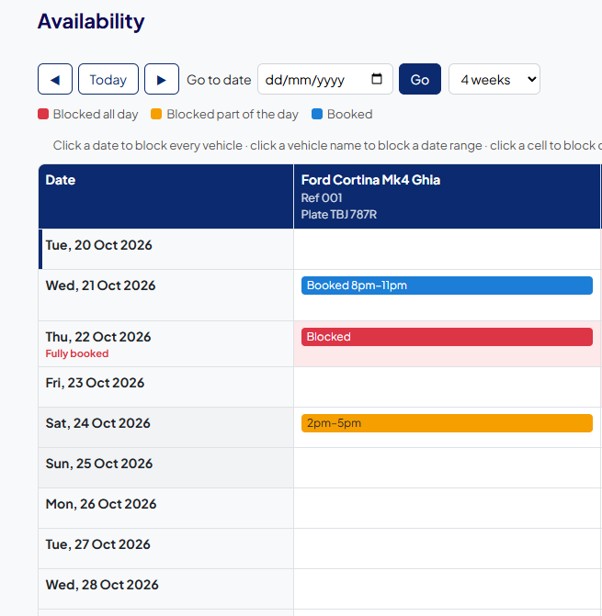This screenshot has height=616, width=602.
Task: Click the Availability heading
Action: pos(91,21)
